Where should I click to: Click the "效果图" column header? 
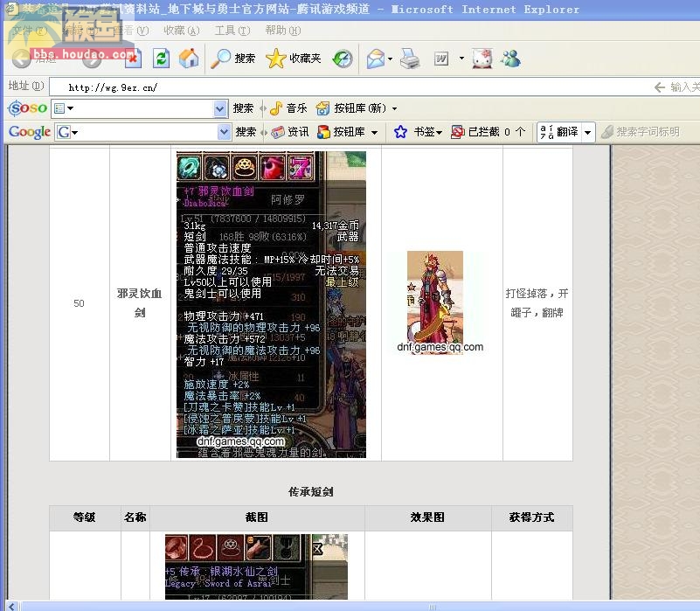click(x=427, y=517)
